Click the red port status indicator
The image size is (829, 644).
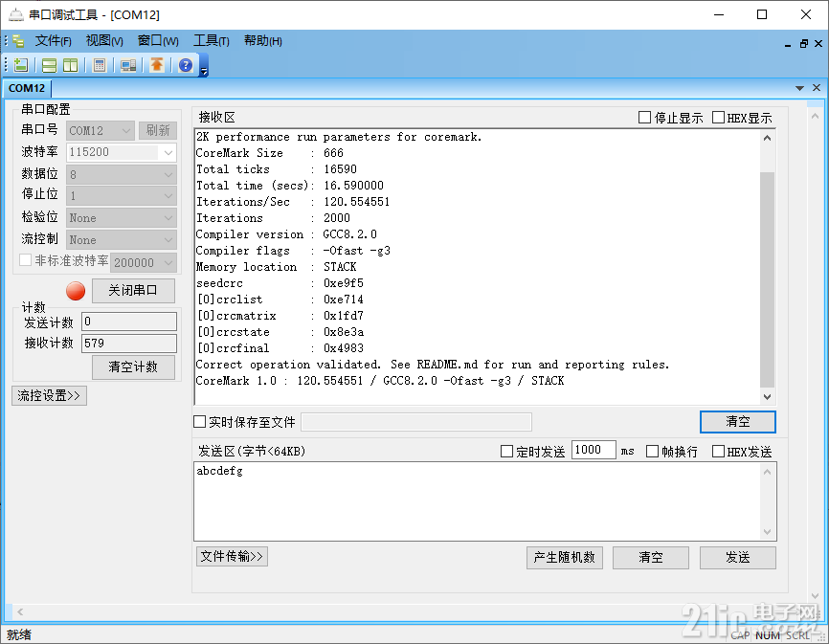[76, 291]
